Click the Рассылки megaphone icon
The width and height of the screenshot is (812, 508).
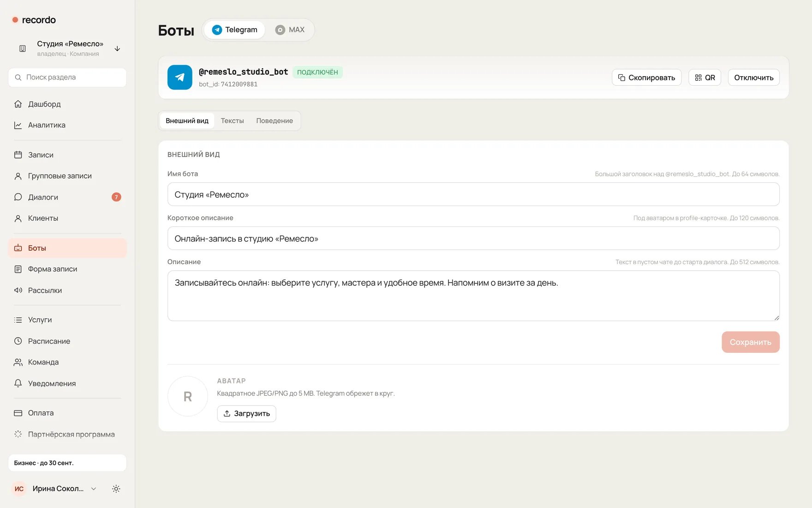(x=18, y=290)
